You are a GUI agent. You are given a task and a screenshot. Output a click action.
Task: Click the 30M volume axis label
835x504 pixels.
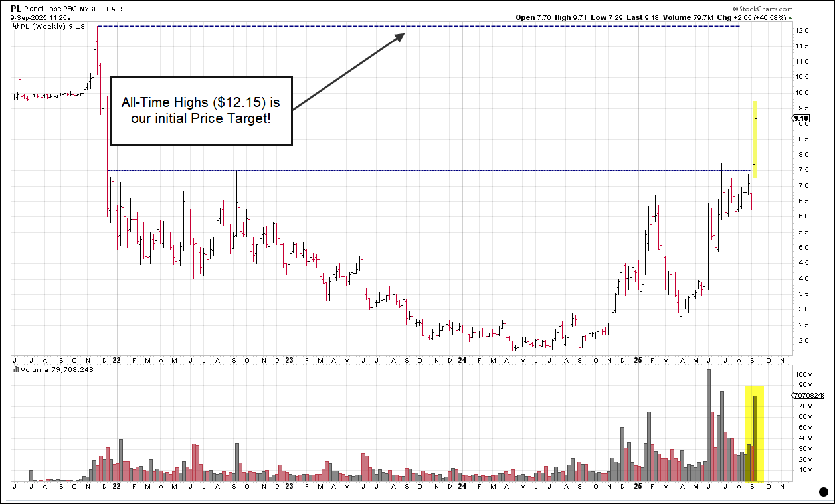tap(804, 449)
